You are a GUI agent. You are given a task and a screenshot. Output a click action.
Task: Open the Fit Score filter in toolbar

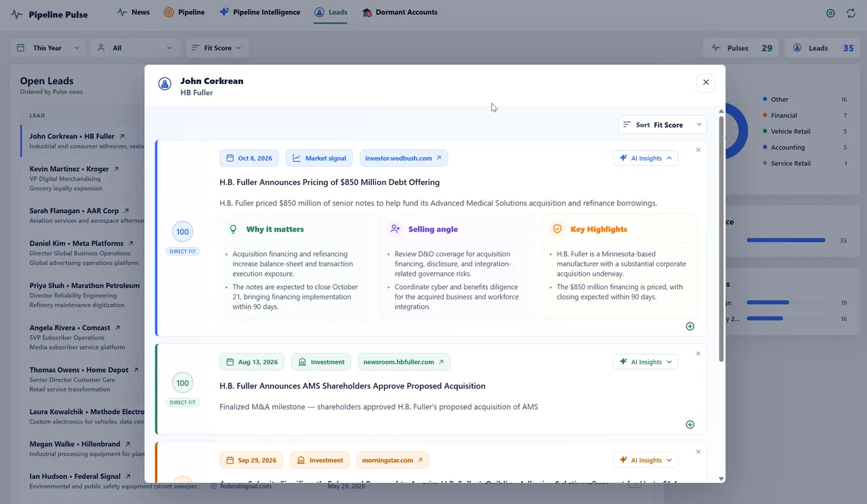coord(217,48)
